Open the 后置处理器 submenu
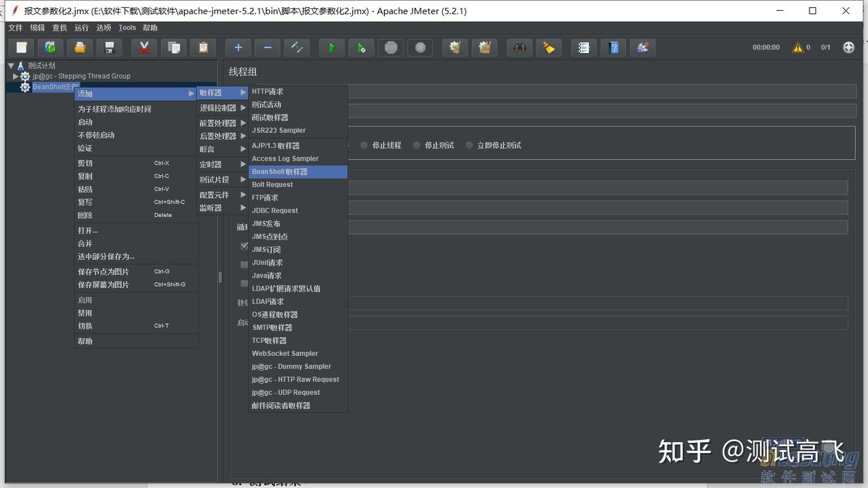The height and width of the screenshot is (488, 868). click(222, 136)
